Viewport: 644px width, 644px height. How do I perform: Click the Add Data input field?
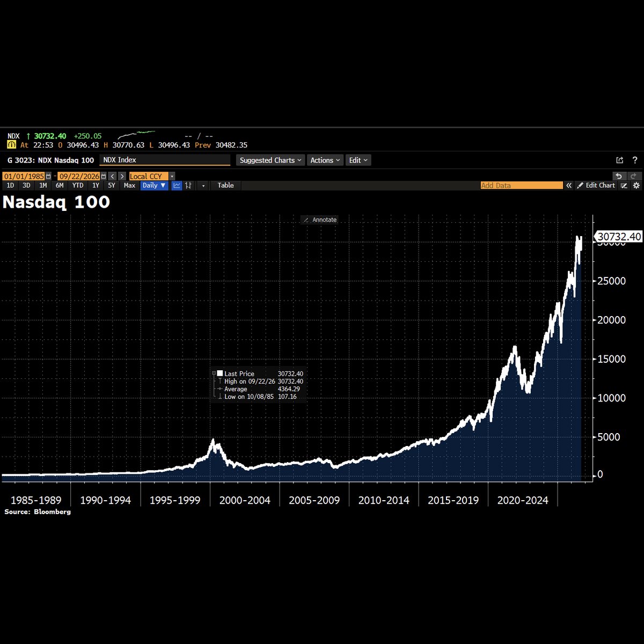point(522,185)
